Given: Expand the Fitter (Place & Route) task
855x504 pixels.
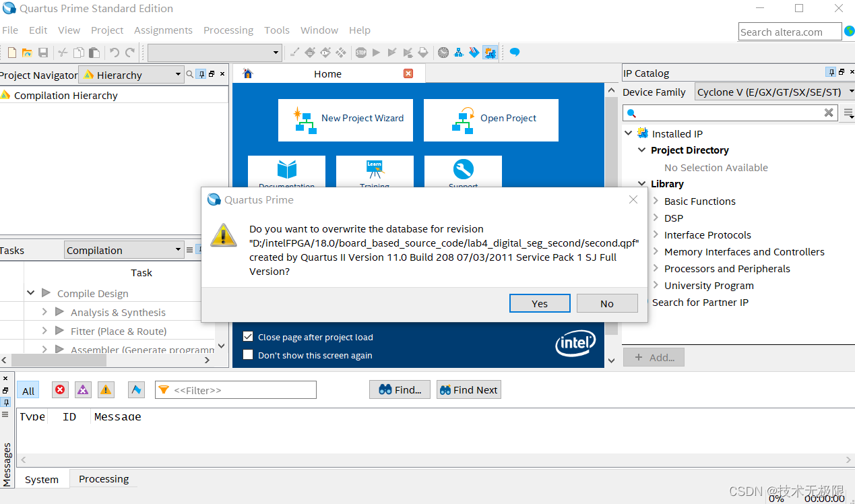Looking at the screenshot, I should (x=44, y=331).
